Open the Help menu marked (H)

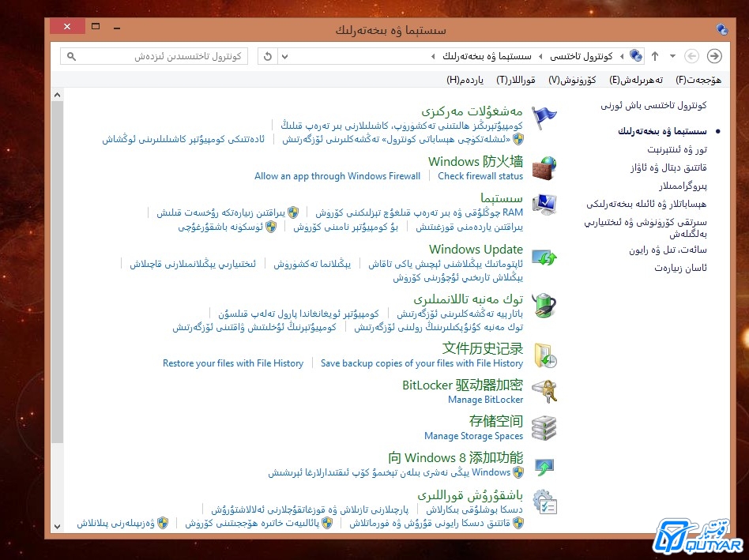[465, 80]
